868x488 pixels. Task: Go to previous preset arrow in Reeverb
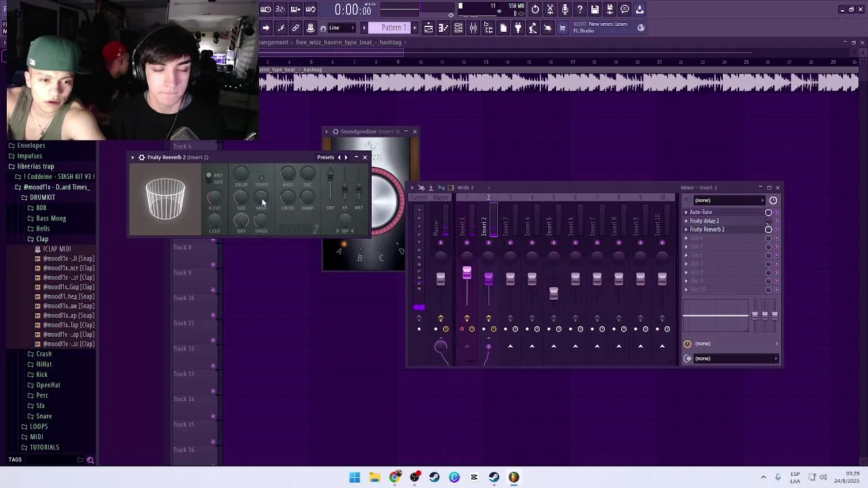point(339,157)
